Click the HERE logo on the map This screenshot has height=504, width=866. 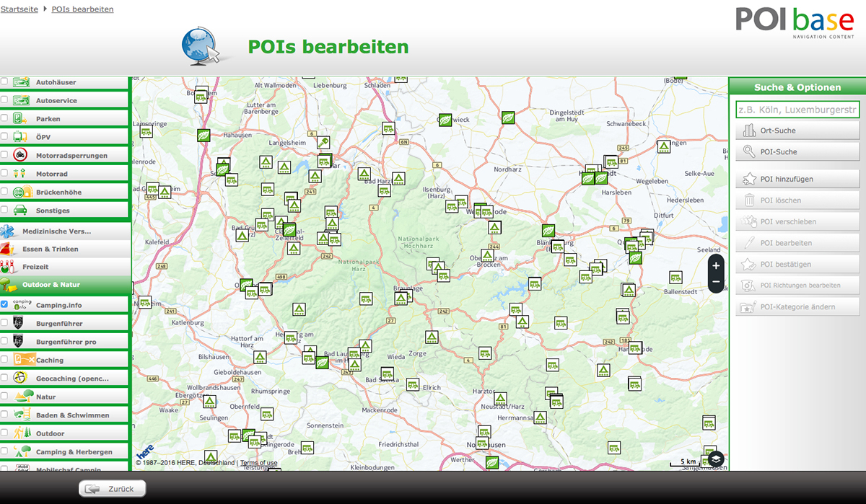coord(144,451)
